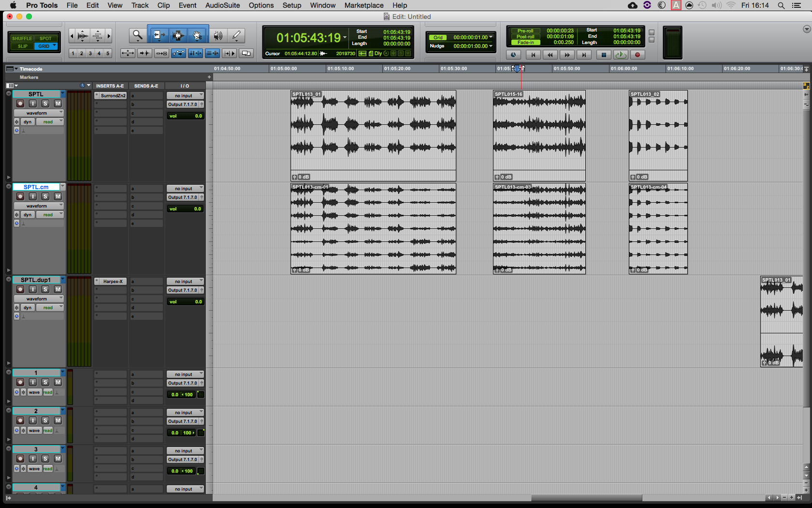Select Shuffle edit mode

click(22, 38)
